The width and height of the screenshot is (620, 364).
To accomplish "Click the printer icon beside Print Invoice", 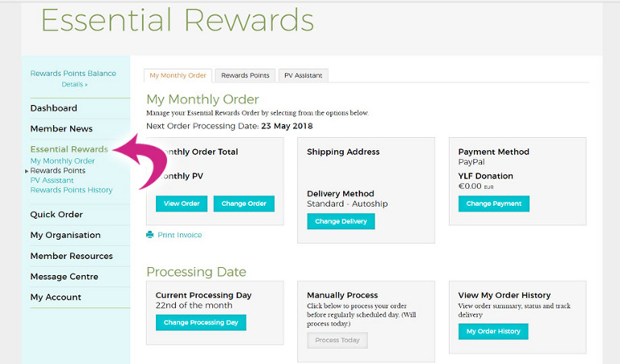I will 150,235.
